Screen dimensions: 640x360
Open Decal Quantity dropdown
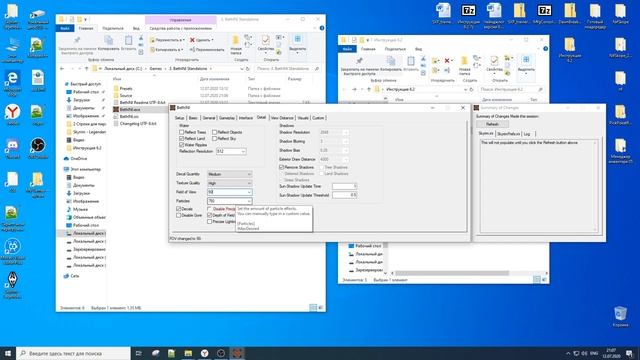(x=229, y=174)
